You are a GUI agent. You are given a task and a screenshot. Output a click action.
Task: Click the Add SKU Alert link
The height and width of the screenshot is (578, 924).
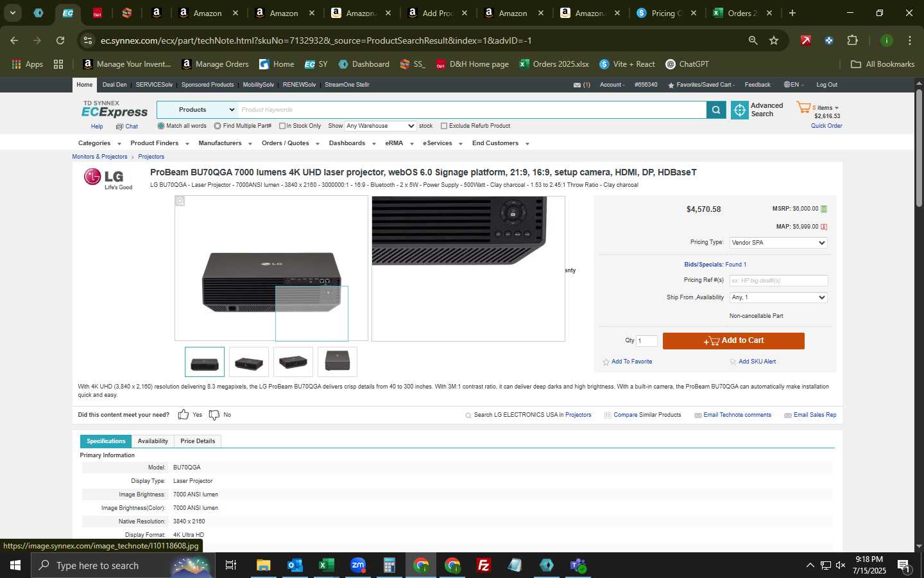(x=757, y=362)
